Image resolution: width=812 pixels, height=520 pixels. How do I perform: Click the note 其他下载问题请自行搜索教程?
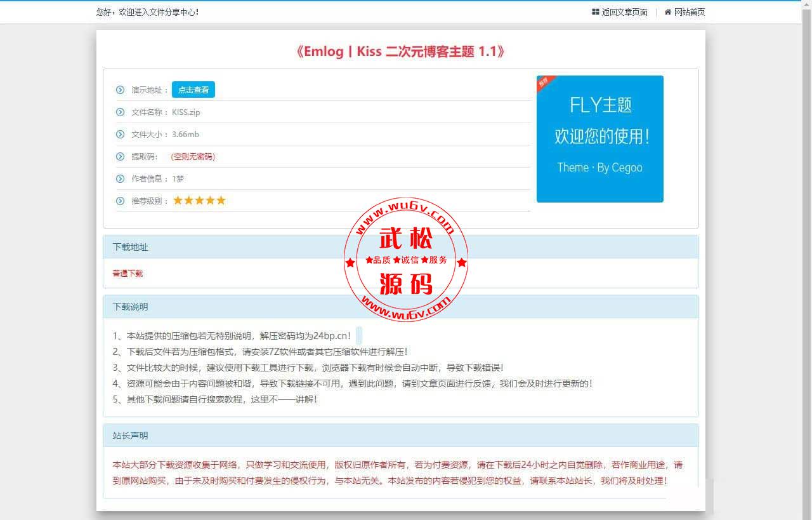(x=215, y=399)
